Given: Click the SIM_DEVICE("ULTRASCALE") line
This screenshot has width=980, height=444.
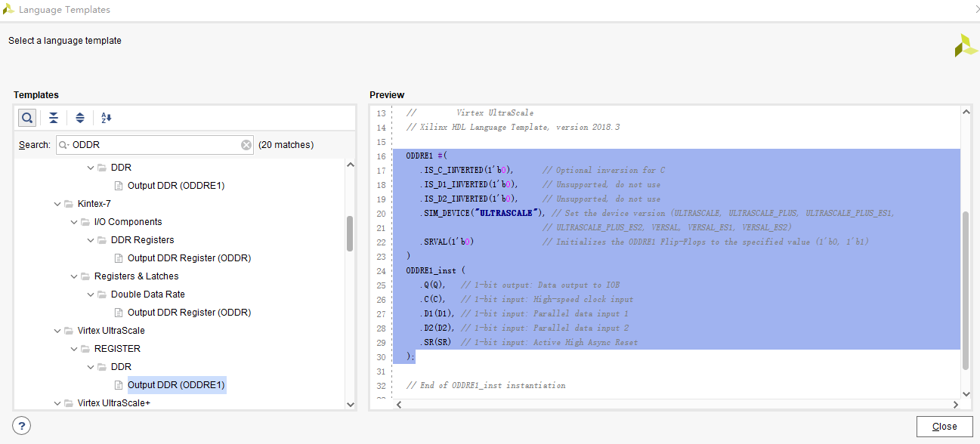Looking at the screenshot, I should point(484,213).
